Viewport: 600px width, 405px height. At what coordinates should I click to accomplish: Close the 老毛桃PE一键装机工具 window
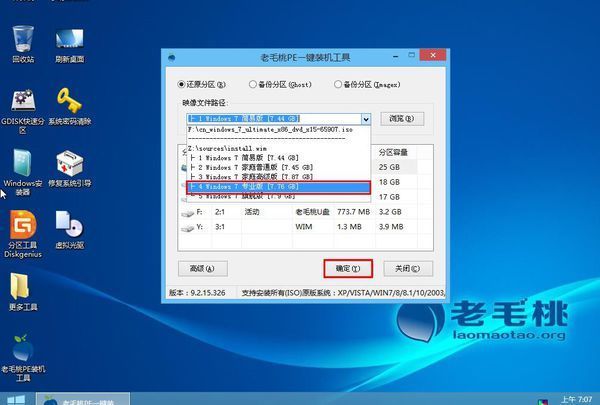tap(433, 55)
